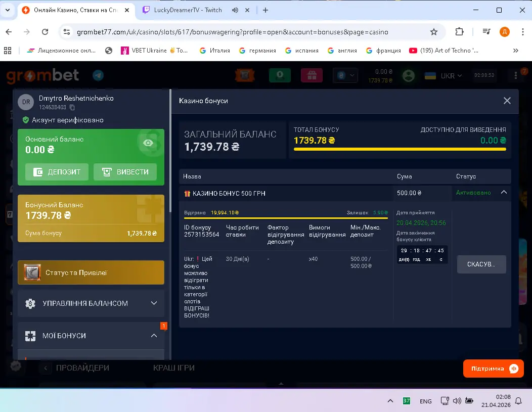The image size is (532, 412).
Task: Toggle balance visibility with the eye icon
Action: 148,143
